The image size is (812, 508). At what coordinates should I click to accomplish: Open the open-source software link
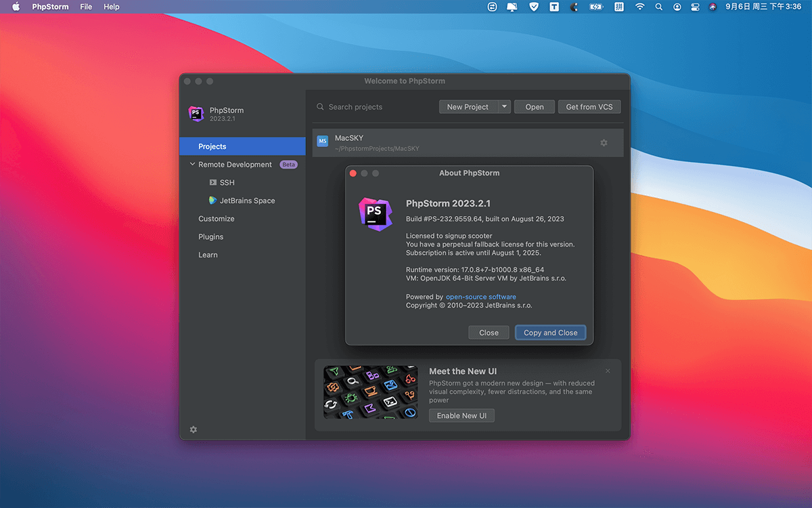pos(480,297)
